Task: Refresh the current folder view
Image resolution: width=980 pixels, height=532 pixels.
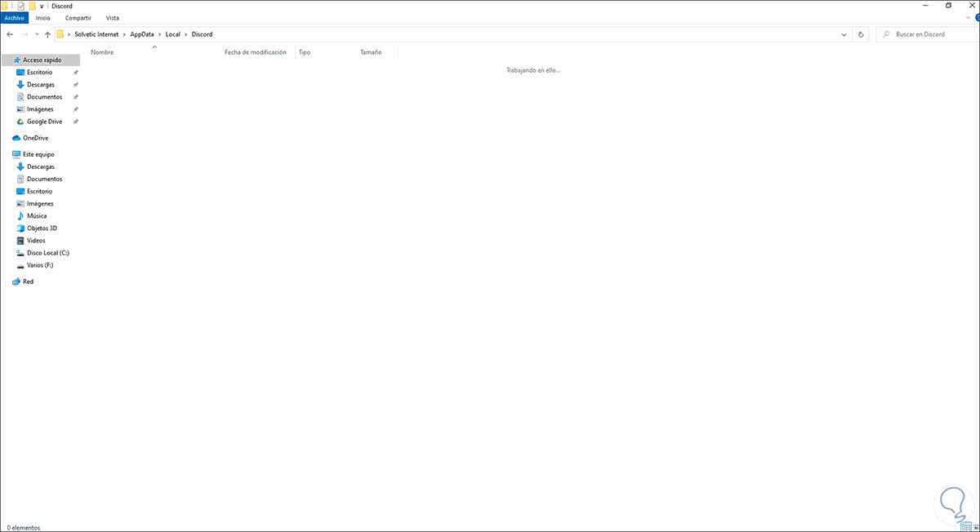Action: (x=860, y=34)
